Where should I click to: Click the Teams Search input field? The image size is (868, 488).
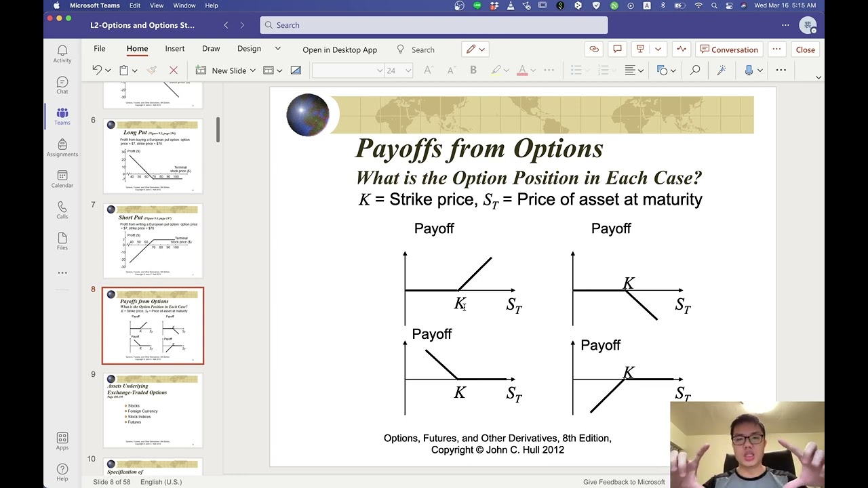(434, 25)
